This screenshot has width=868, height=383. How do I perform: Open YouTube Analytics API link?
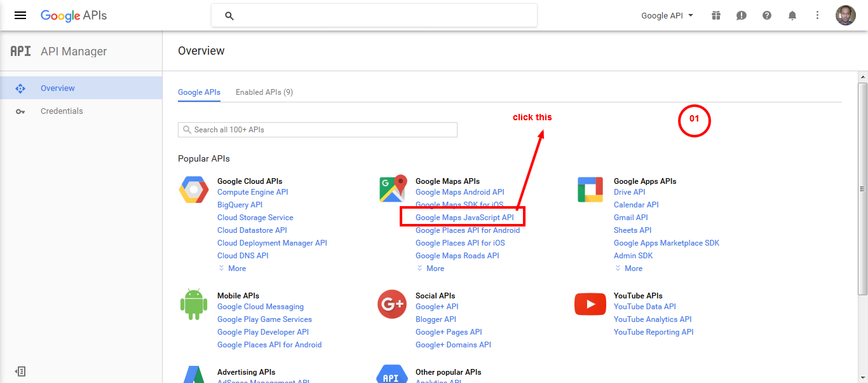pyautogui.click(x=653, y=319)
